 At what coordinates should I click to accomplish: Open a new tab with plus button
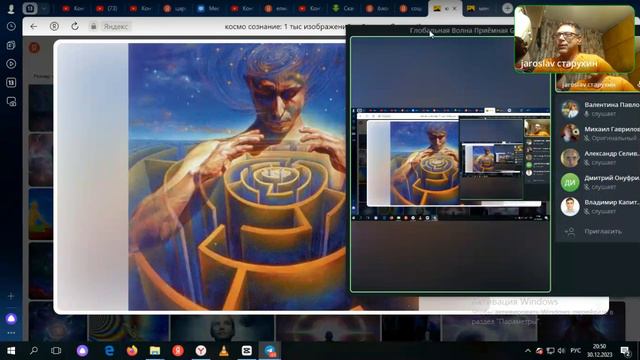507,8
